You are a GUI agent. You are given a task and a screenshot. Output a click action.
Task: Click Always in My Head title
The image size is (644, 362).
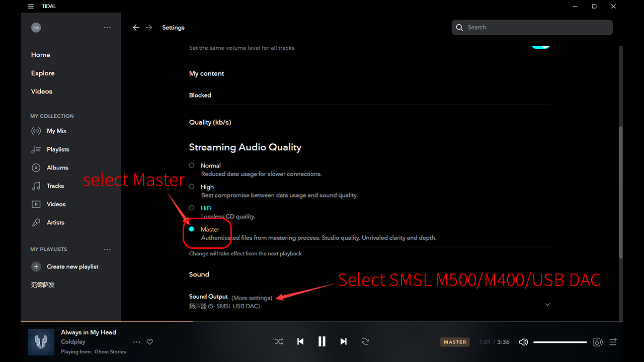pyautogui.click(x=89, y=332)
